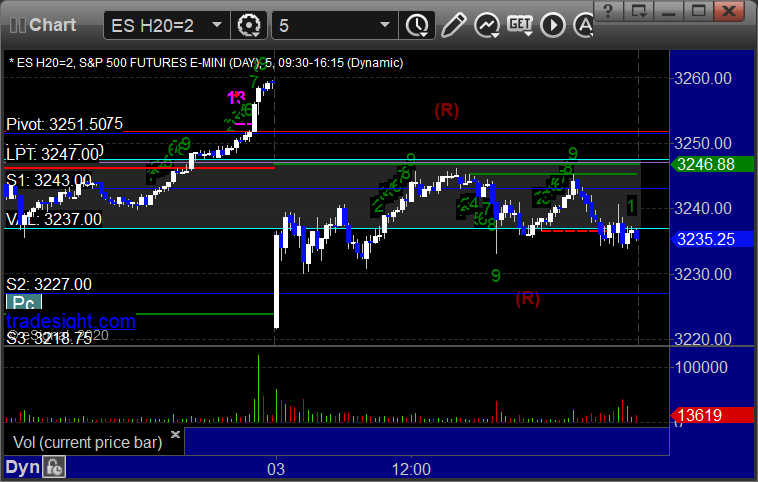Click the 3246.88 green price marker
The width and height of the screenshot is (758, 482).
pos(712,164)
